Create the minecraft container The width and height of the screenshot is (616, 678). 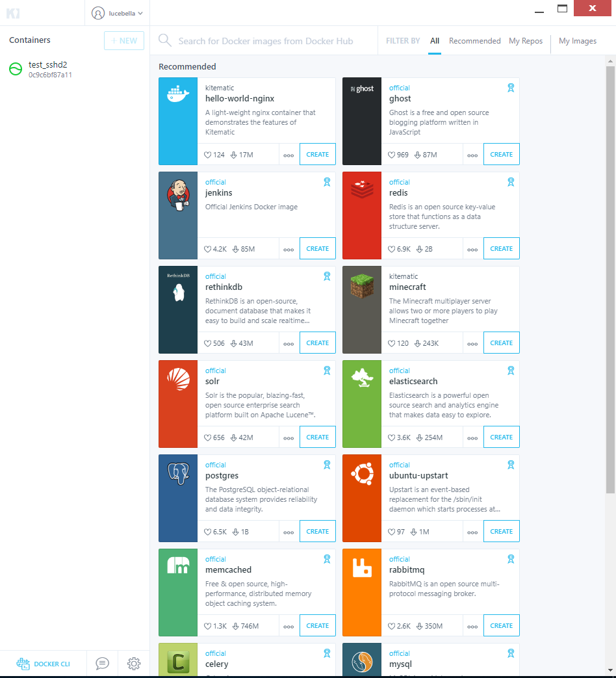click(x=502, y=343)
